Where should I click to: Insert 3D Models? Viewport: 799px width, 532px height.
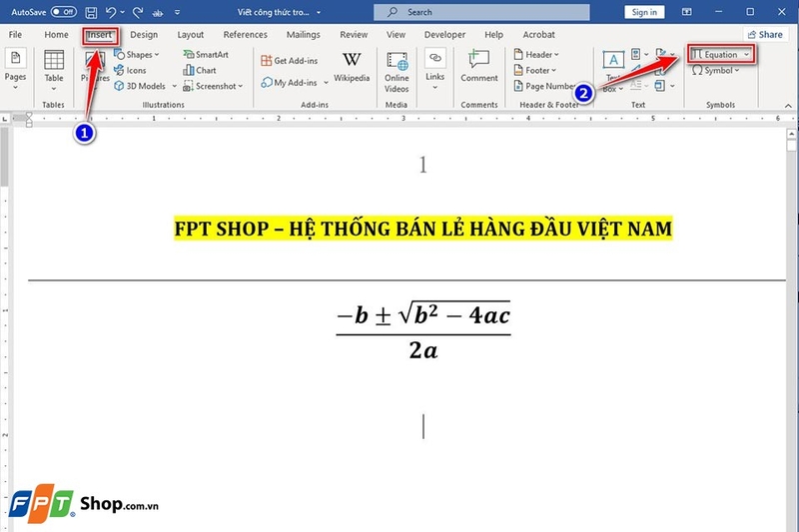(x=140, y=86)
